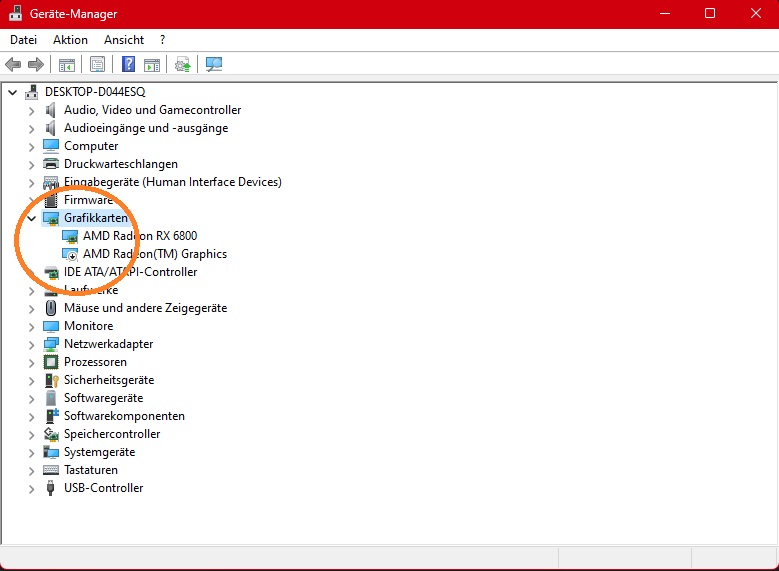Click the Back arrow toolbar icon
779x571 pixels.
click(x=13, y=64)
